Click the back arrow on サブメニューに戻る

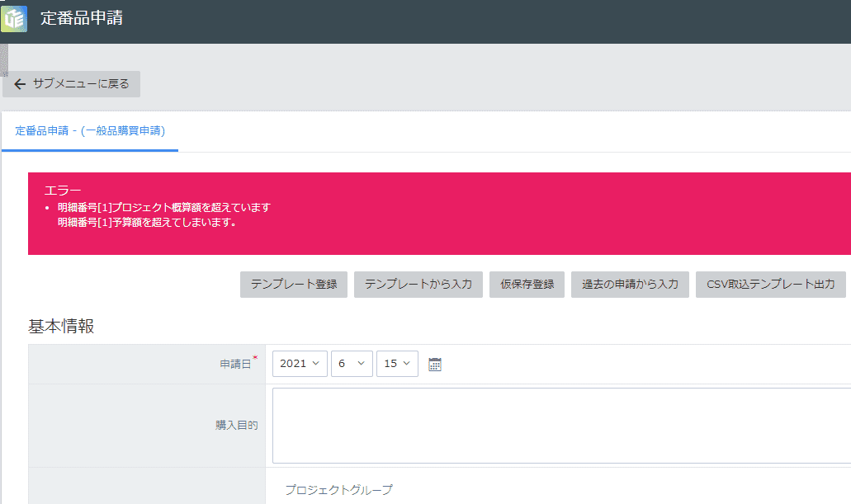(x=20, y=84)
